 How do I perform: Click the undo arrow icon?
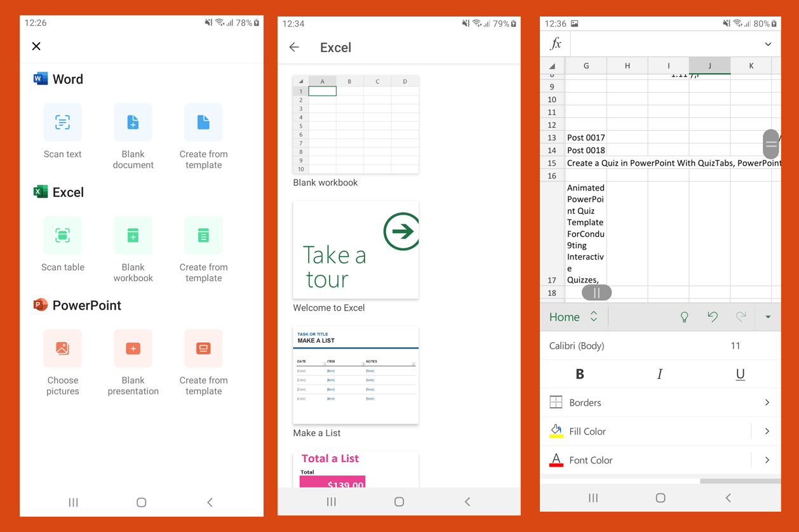tap(713, 317)
